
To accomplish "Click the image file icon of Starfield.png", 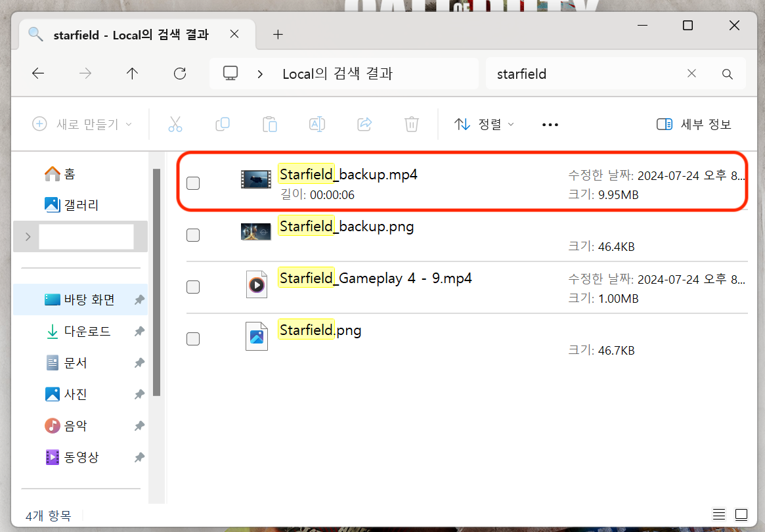I will coord(257,336).
